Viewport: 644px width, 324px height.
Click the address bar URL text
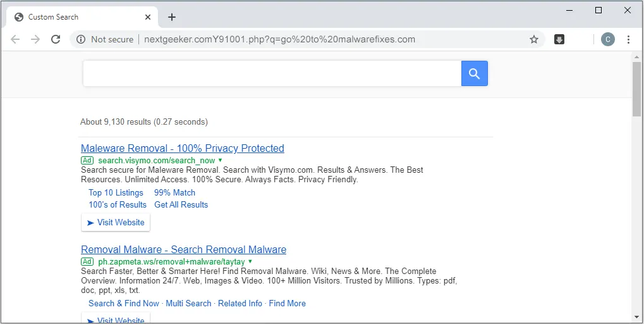coord(279,39)
